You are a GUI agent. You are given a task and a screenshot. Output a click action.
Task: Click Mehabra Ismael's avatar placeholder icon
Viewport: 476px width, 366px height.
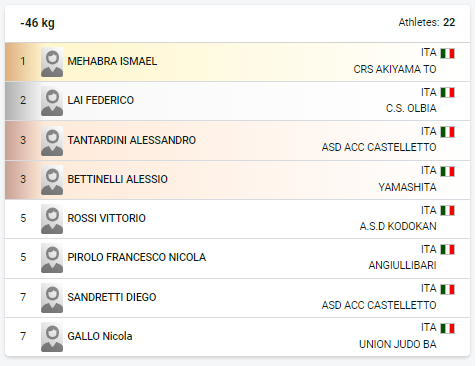point(52,62)
